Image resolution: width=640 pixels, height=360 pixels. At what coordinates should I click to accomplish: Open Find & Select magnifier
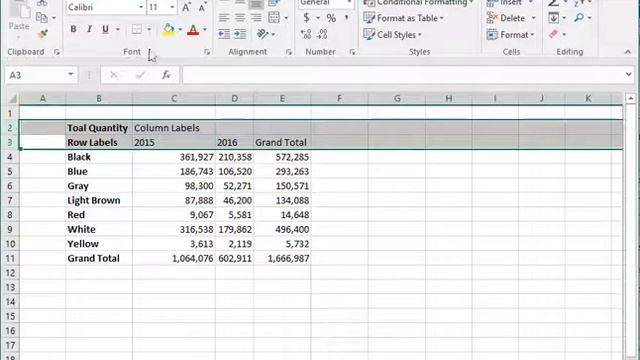click(x=579, y=18)
